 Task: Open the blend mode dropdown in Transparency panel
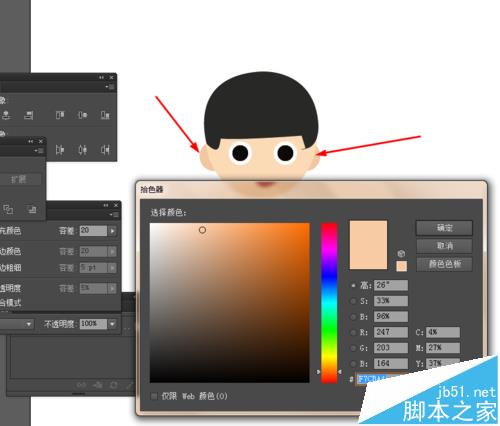click(x=29, y=324)
